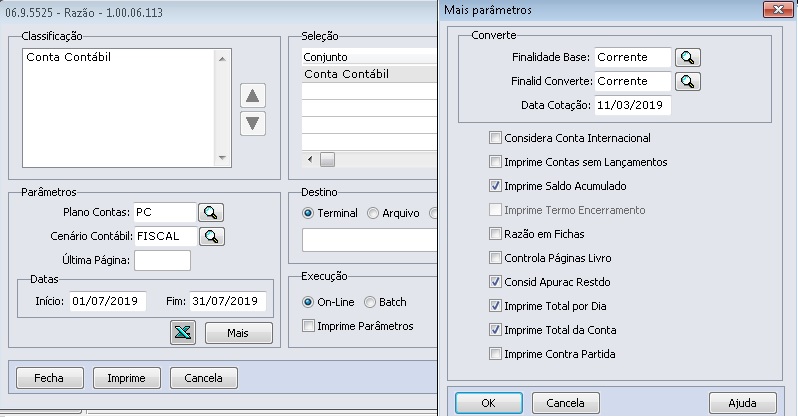Click the Conjunto column header in Seleção
798x417 pixels.
coord(369,57)
